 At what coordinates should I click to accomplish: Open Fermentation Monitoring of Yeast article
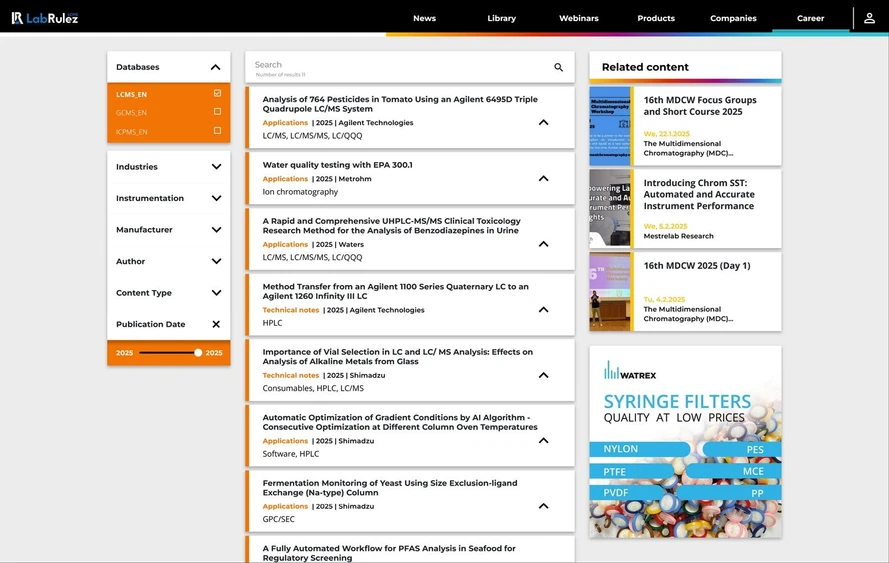point(390,488)
